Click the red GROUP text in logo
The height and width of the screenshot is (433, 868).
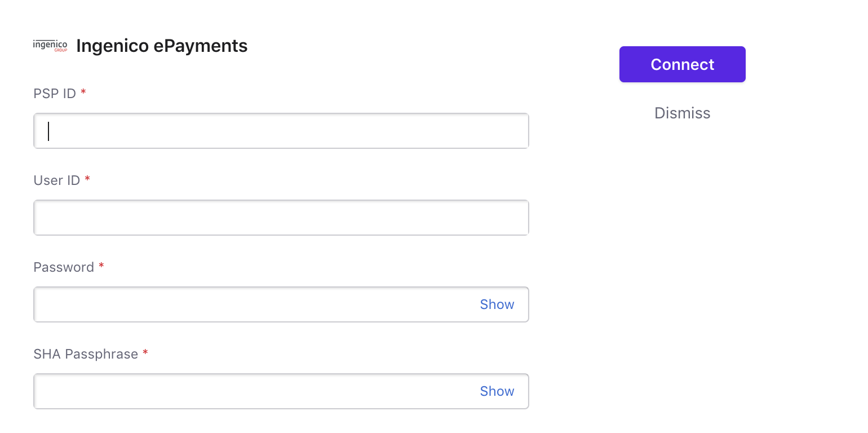click(60, 51)
